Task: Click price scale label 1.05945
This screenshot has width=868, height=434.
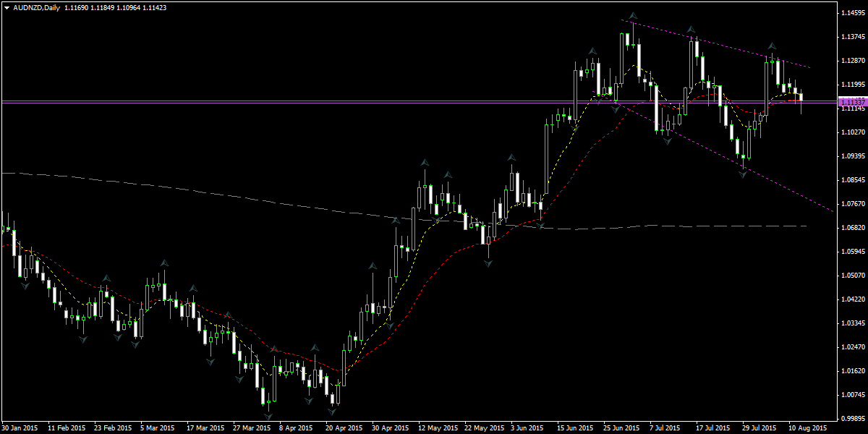Action: point(854,252)
